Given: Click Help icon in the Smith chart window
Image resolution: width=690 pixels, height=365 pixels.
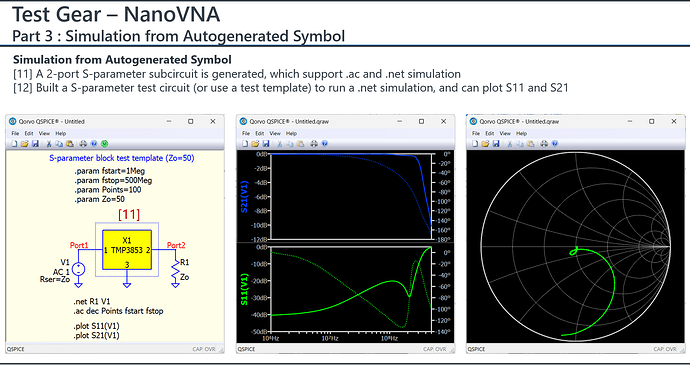Looking at the screenshot, I should pyautogui.click(x=555, y=144).
